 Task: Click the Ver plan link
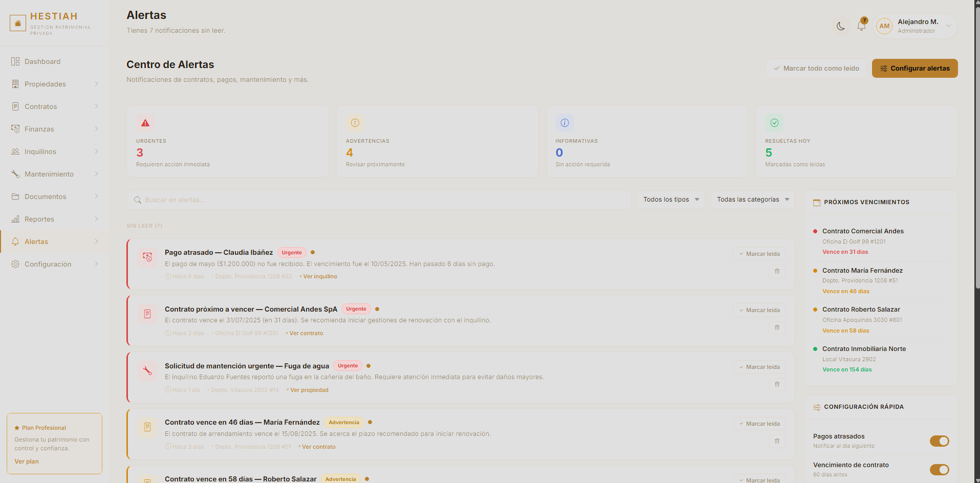click(27, 462)
